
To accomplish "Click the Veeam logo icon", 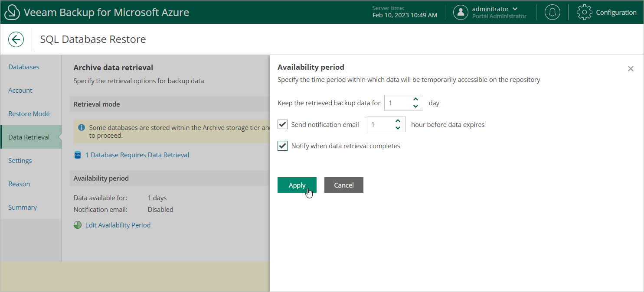I will tap(12, 13).
